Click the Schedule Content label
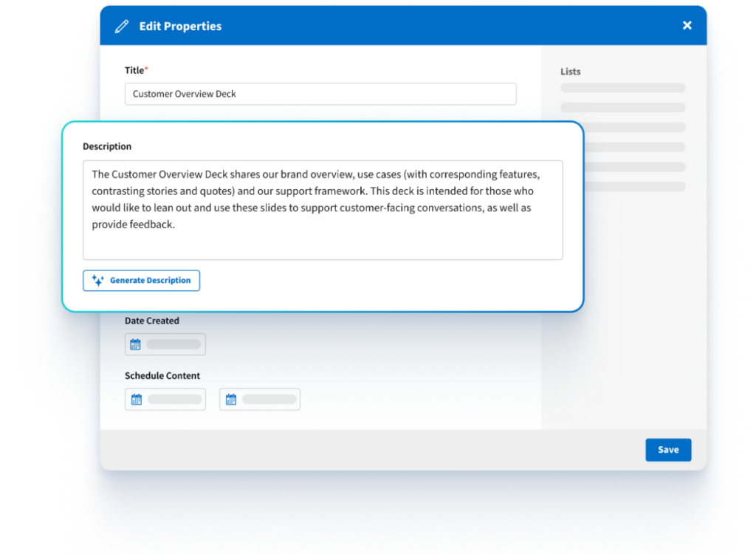The width and height of the screenshot is (756, 554). click(x=162, y=375)
